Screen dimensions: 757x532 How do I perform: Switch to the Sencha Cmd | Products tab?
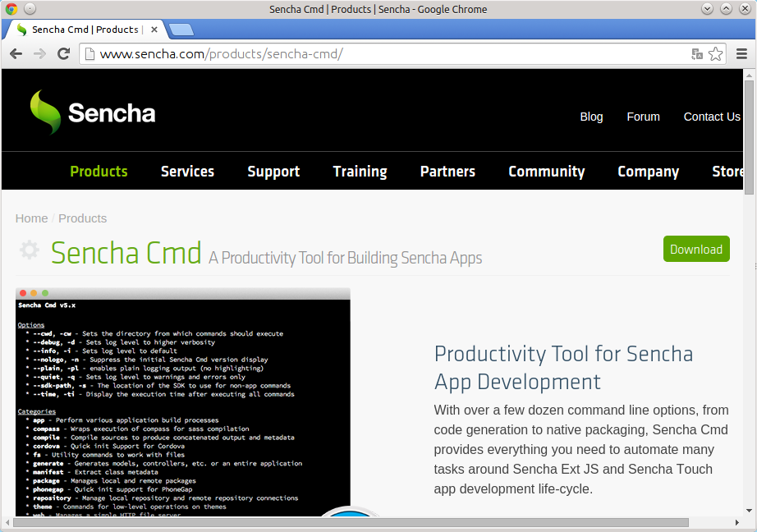(82, 28)
